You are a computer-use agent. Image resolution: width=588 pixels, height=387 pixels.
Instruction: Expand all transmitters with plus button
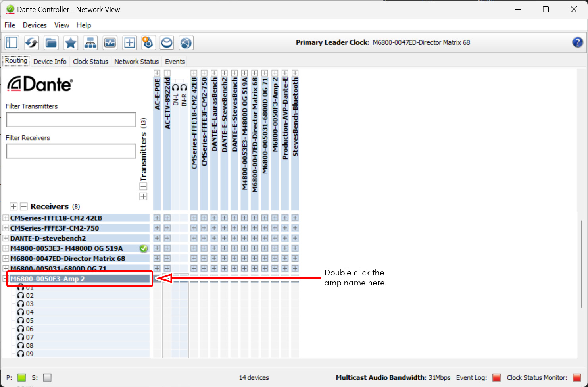pos(143,196)
